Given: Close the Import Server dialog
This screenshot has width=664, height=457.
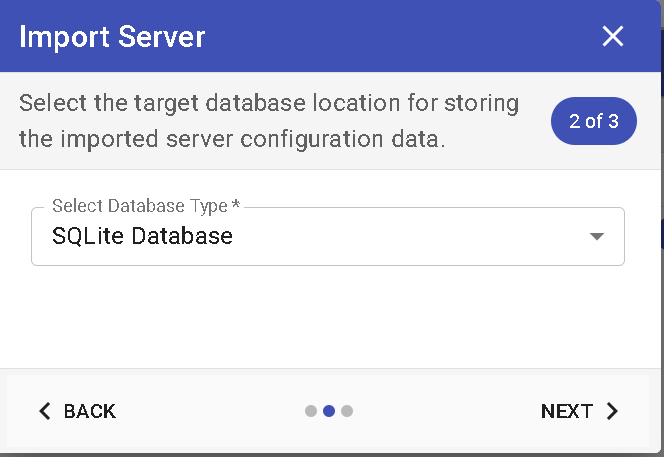Looking at the screenshot, I should tap(612, 37).
